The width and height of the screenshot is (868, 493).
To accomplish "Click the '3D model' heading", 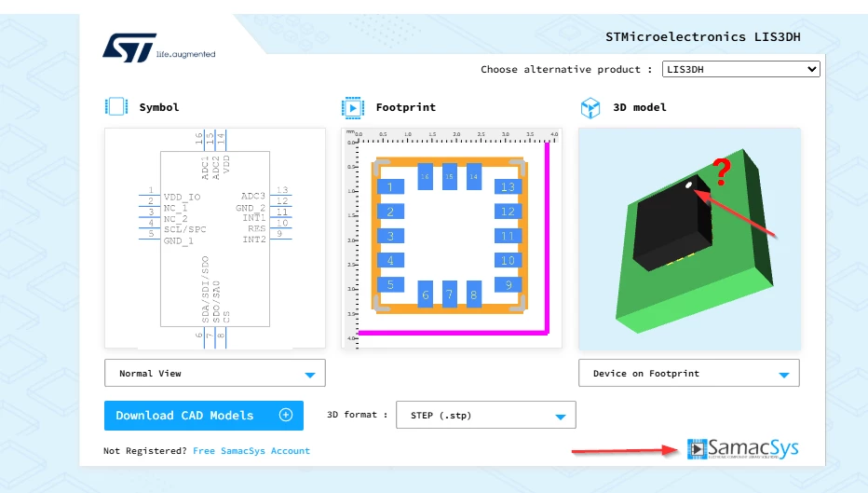I will [640, 107].
